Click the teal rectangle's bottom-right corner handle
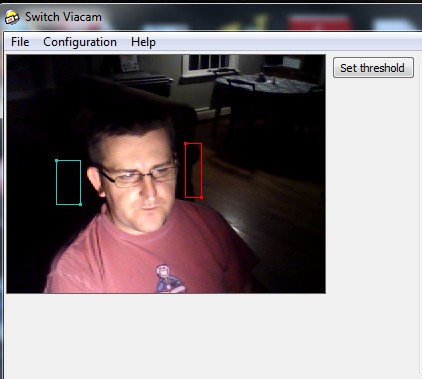Screen dimensions: 422x379 (x=81, y=204)
